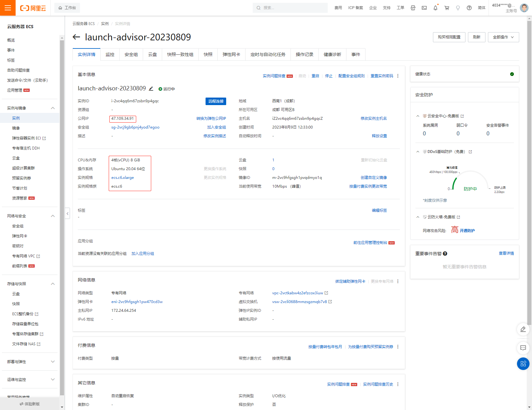Click the help question mark icon
This screenshot has width=532, height=410.
point(469,8)
